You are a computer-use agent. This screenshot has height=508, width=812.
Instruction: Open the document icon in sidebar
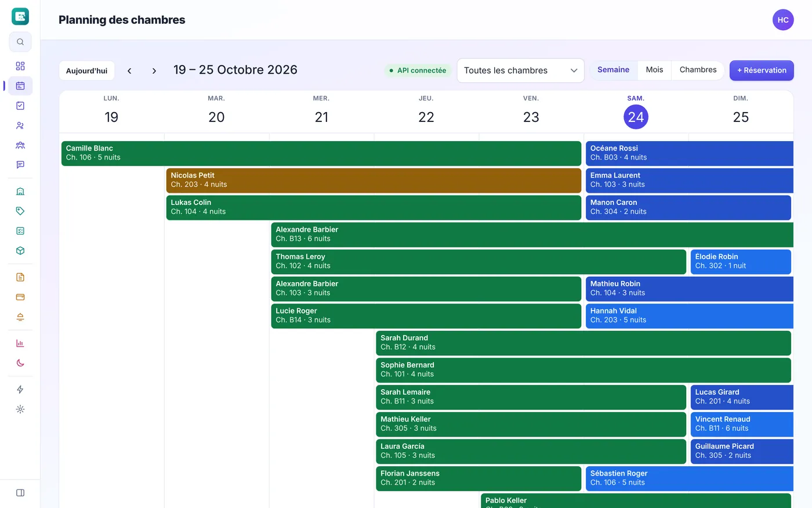[x=20, y=278]
